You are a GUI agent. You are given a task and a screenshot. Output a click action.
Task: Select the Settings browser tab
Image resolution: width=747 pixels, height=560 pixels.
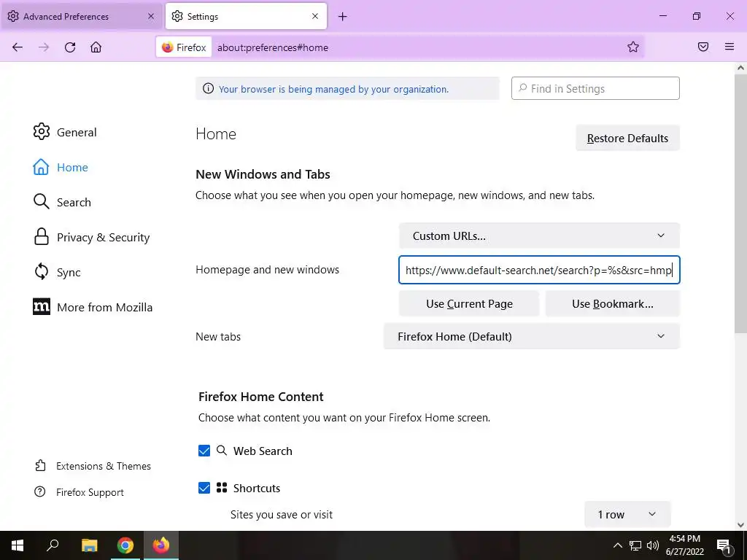(x=246, y=16)
